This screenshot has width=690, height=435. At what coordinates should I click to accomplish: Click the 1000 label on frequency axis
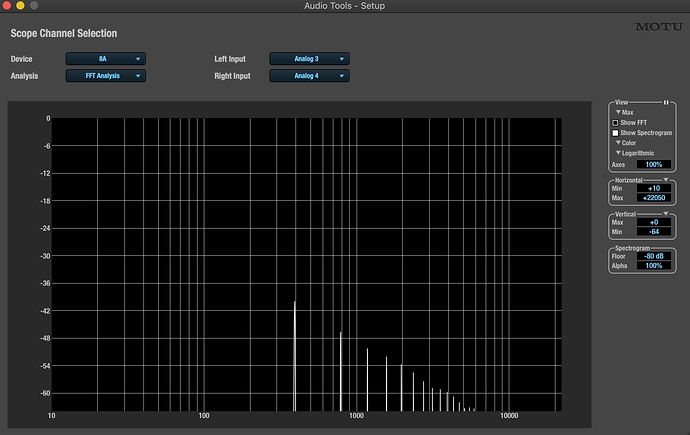tap(356, 416)
